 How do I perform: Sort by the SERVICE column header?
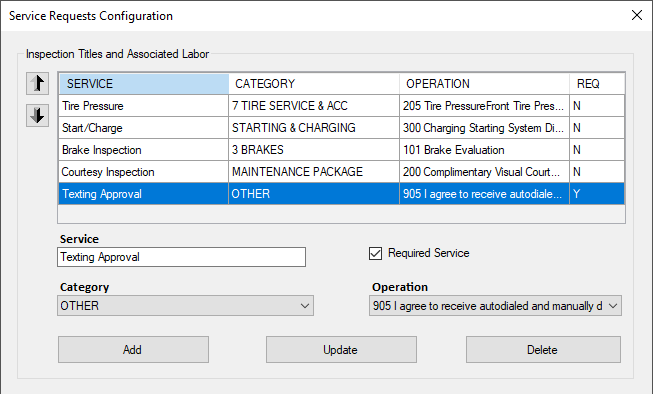(x=144, y=84)
